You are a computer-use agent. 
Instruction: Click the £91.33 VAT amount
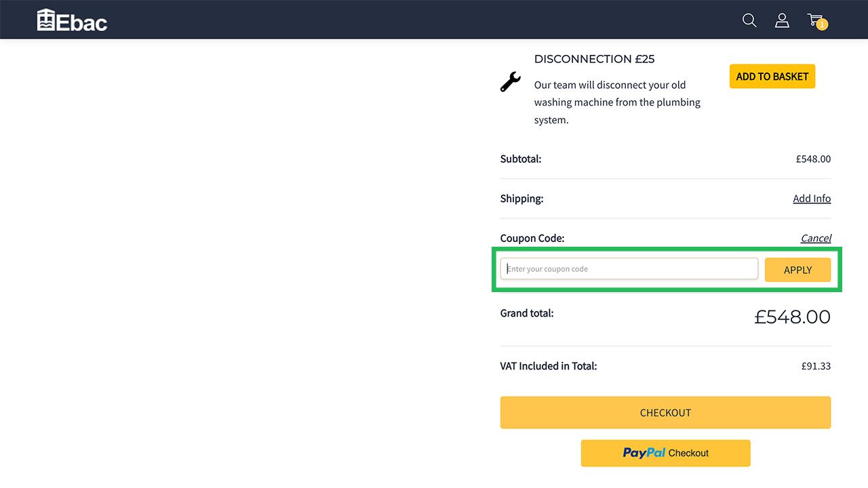point(816,366)
